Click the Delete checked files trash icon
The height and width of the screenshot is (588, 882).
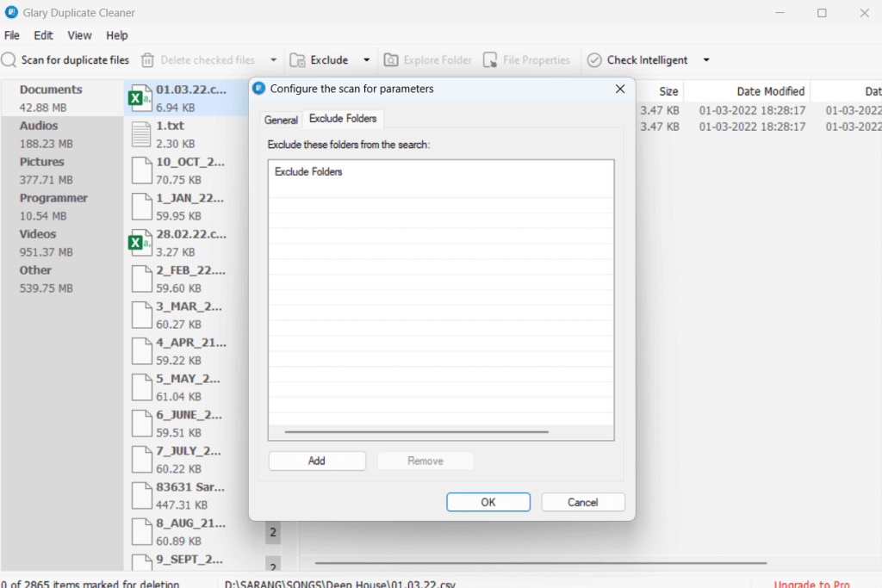[x=147, y=60]
